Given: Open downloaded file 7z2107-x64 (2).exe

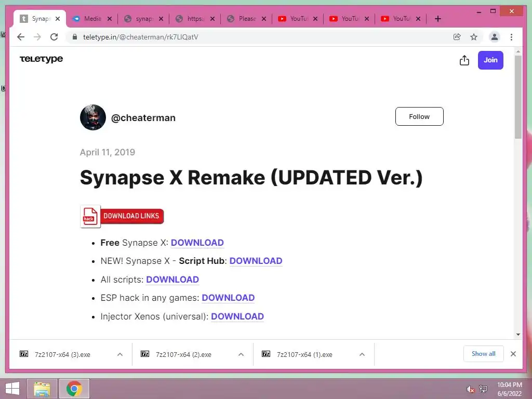Looking at the screenshot, I should (x=183, y=354).
